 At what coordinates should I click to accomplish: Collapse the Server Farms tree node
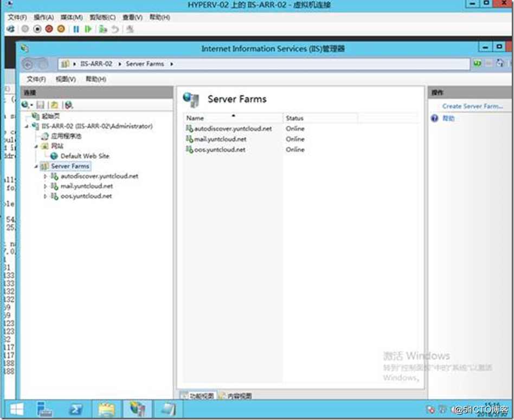[36, 167]
